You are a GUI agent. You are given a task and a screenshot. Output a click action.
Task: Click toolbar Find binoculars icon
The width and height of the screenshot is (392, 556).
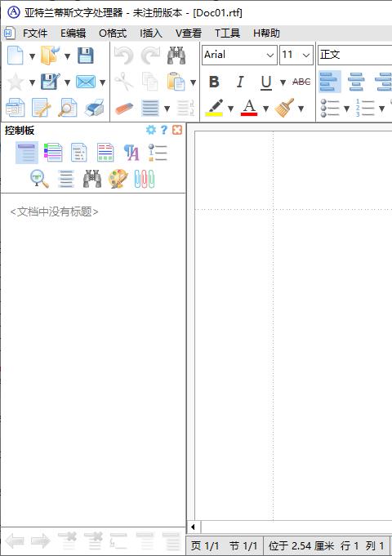176,56
